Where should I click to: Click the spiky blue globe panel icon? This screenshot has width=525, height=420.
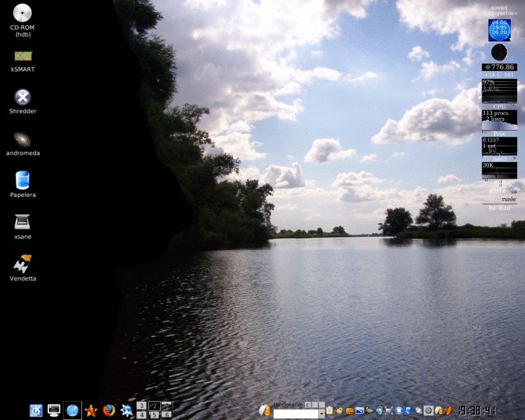127,410
